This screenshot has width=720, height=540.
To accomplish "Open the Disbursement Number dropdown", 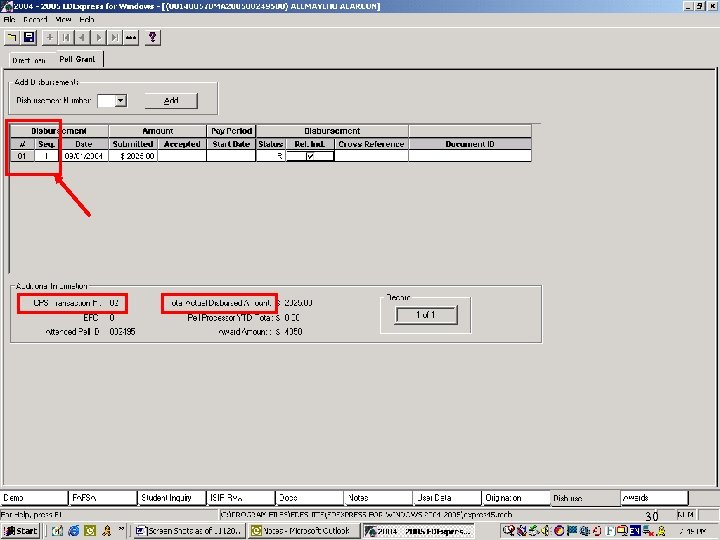I will click(x=121, y=101).
